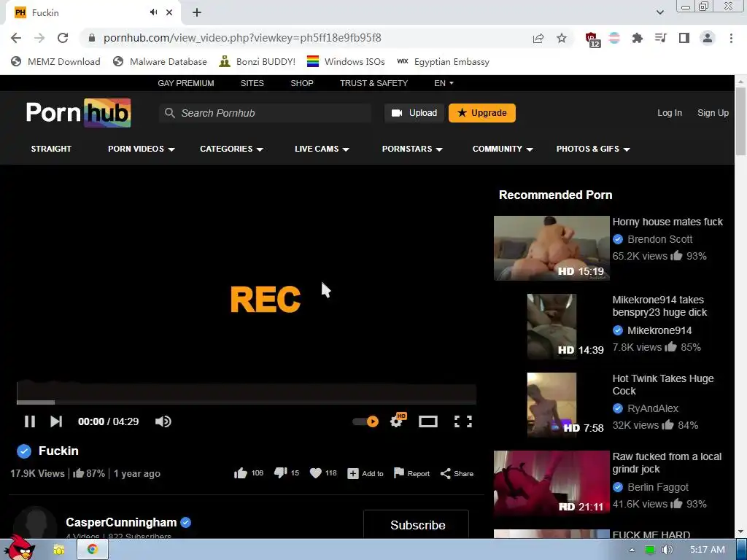Open the Mikekrone914 uploader link

(x=659, y=330)
